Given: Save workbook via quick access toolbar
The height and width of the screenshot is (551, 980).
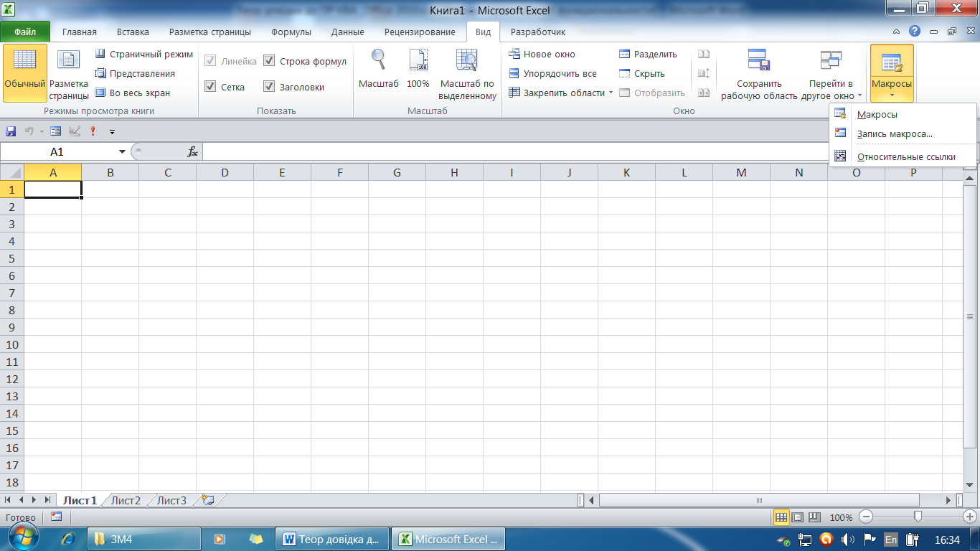Looking at the screenshot, I should coord(11,131).
